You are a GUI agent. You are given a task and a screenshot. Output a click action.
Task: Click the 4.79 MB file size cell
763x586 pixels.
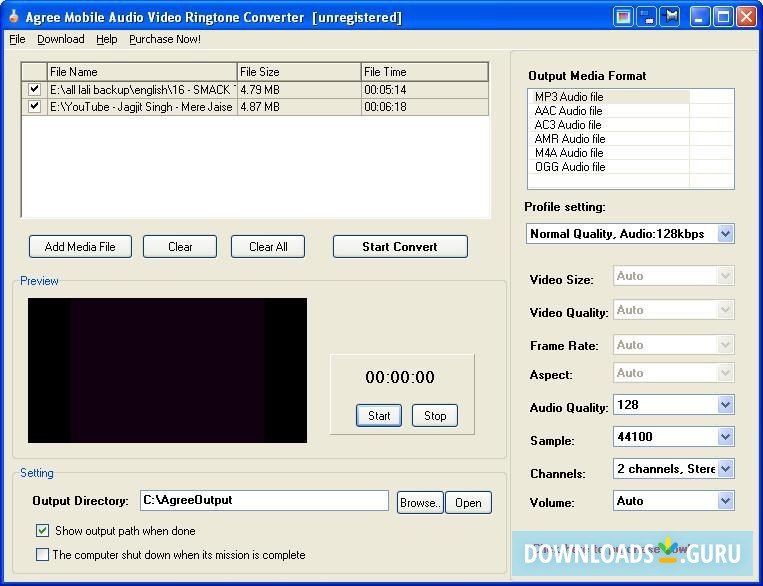[299, 90]
